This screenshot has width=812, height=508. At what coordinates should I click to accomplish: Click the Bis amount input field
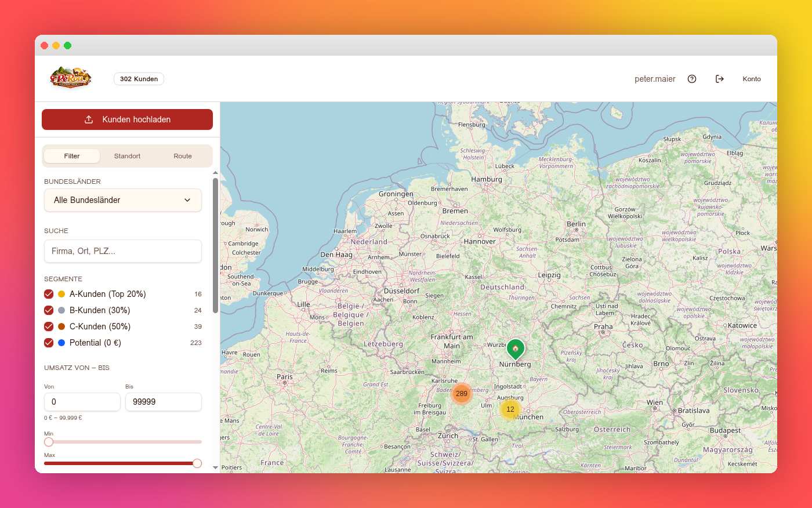tap(164, 402)
